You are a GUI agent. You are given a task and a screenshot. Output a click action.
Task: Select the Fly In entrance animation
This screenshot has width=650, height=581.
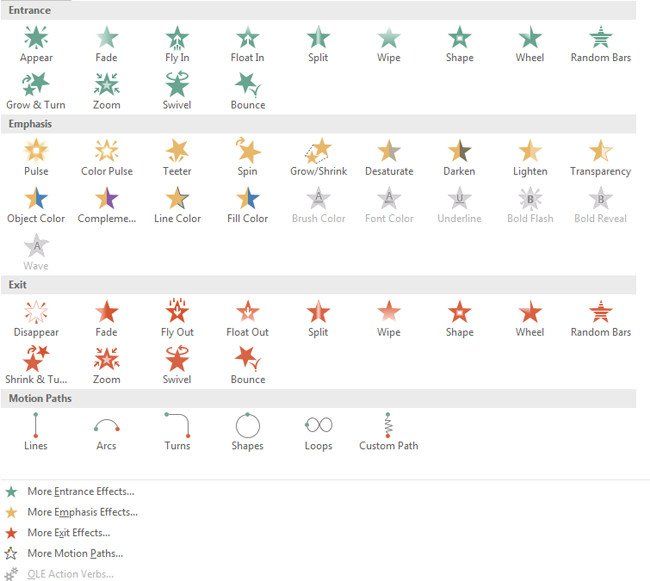177,44
